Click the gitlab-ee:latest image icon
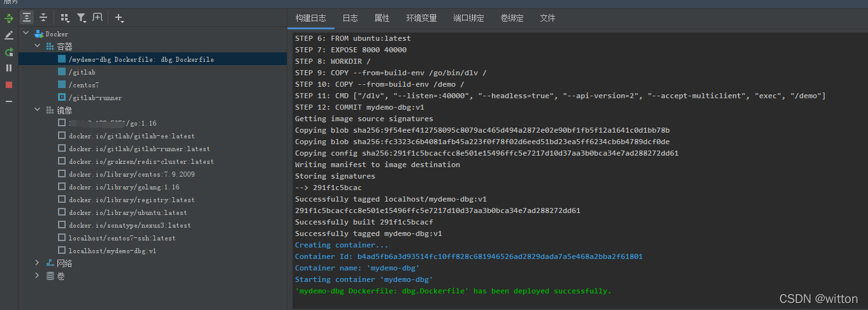Viewport: 868px width, 310px height. point(62,136)
